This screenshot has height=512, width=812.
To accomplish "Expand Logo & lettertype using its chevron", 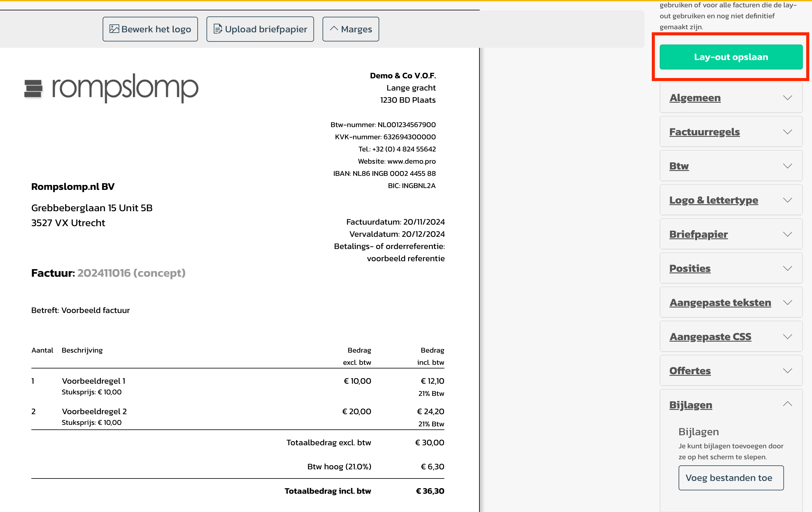I will click(787, 200).
